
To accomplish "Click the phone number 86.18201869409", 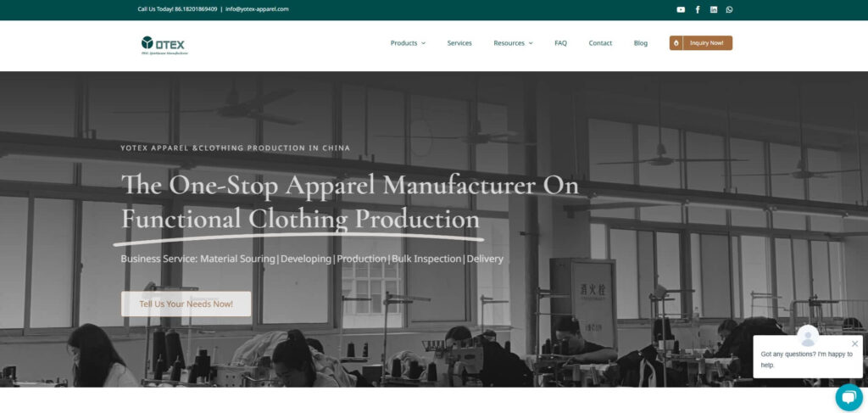I will (x=196, y=9).
